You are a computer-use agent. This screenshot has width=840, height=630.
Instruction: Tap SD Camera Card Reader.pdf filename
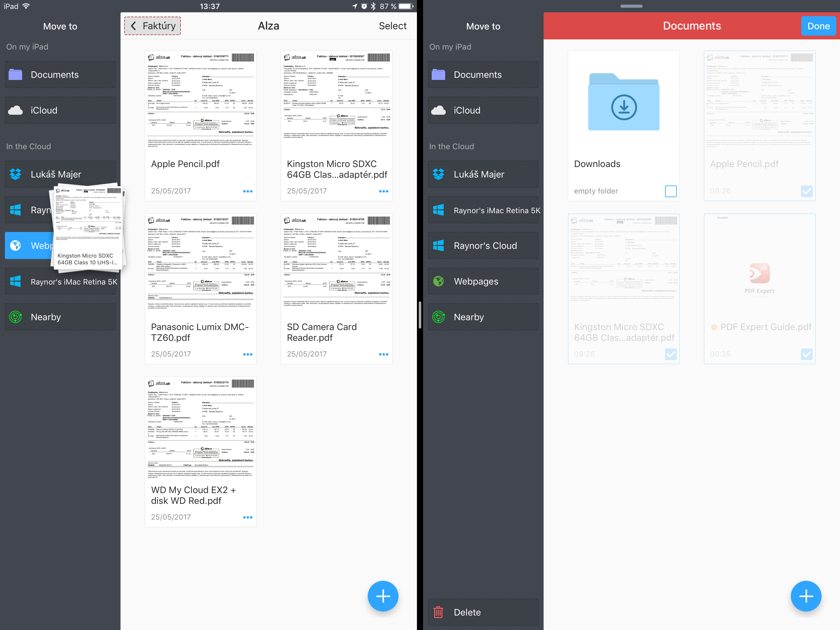point(322,332)
